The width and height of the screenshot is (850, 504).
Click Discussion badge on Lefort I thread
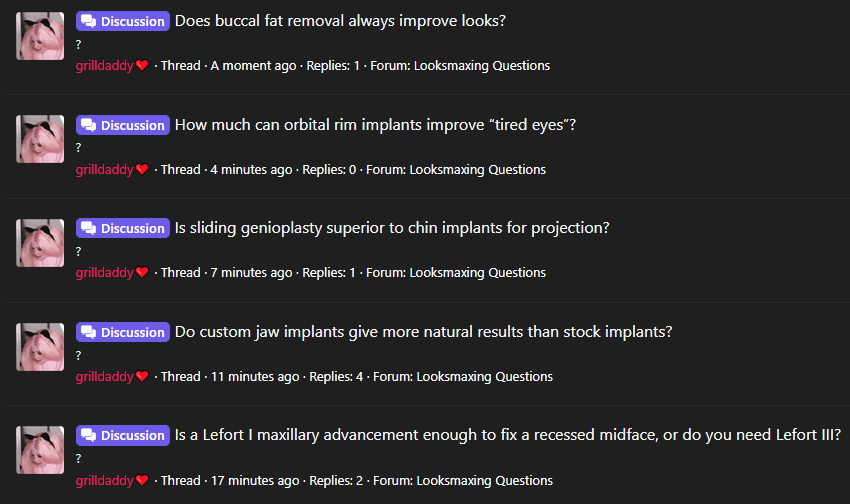pyautogui.click(x=123, y=435)
